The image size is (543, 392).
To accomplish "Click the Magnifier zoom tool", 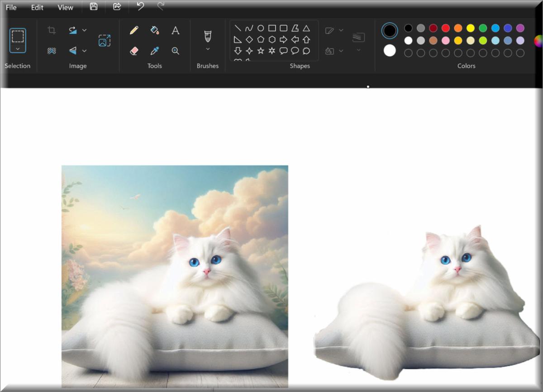I will click(x=176, y=51).
